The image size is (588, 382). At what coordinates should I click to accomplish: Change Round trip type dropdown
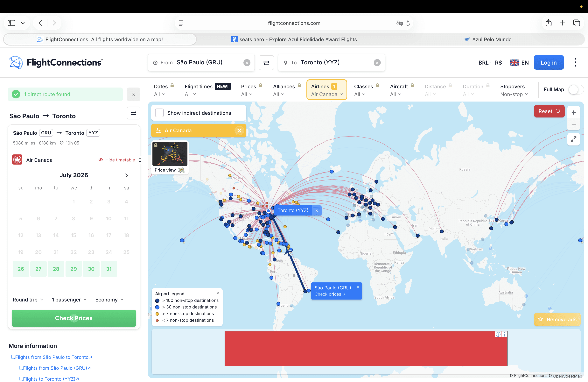pyautogui.click(x=28, y=300)
